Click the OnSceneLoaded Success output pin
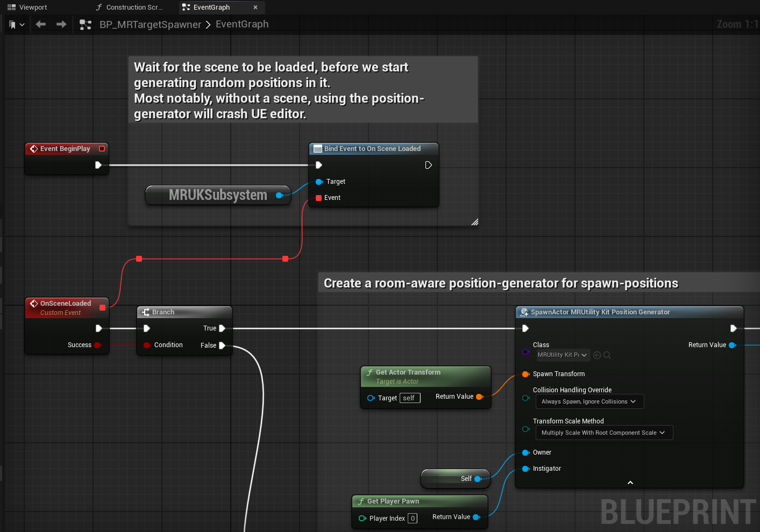The image size is (760, 532). point(97,345)
